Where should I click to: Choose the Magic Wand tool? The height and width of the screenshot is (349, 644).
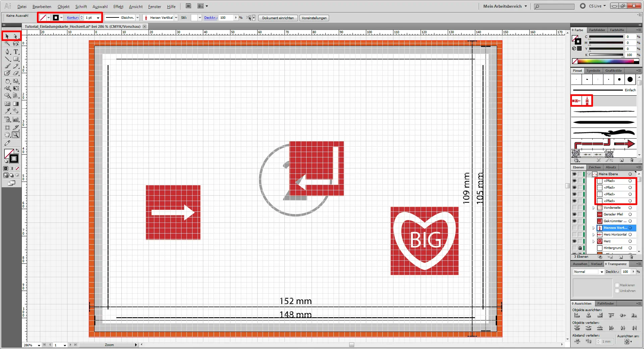tap(7, 44)
